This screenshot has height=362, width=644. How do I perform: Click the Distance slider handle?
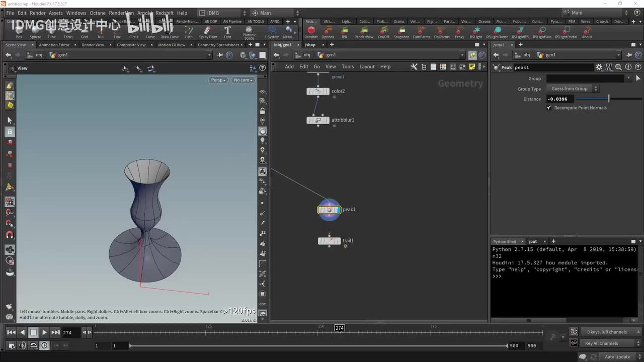pyautogui.click(x=608, y=99)
